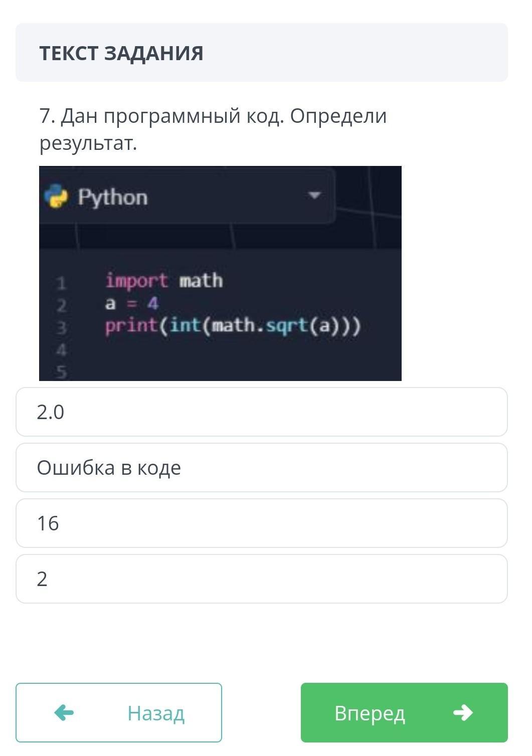Click the right arrow icon on Вперед
This screenshot has width=532, height=756.
tap(462, 712)
